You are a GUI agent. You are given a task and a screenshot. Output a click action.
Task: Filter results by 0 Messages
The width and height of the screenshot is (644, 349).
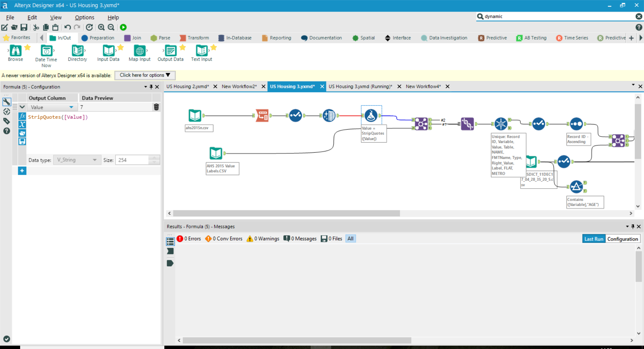pos(300,239)
